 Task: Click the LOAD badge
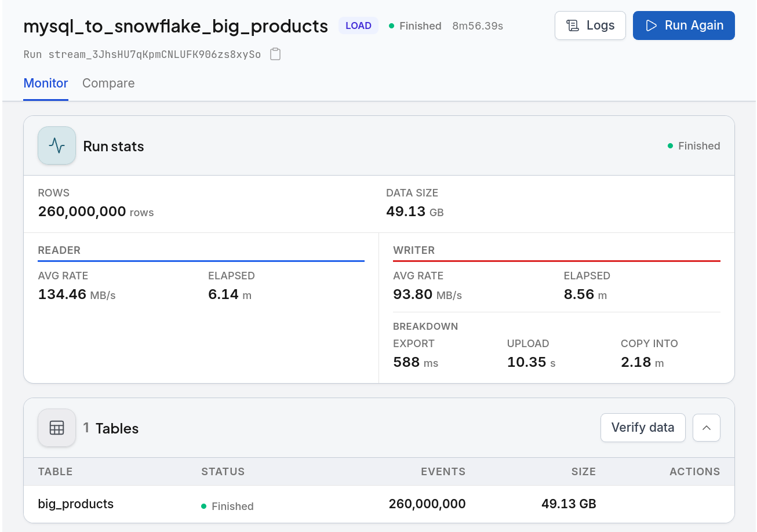tap(359, 25)
